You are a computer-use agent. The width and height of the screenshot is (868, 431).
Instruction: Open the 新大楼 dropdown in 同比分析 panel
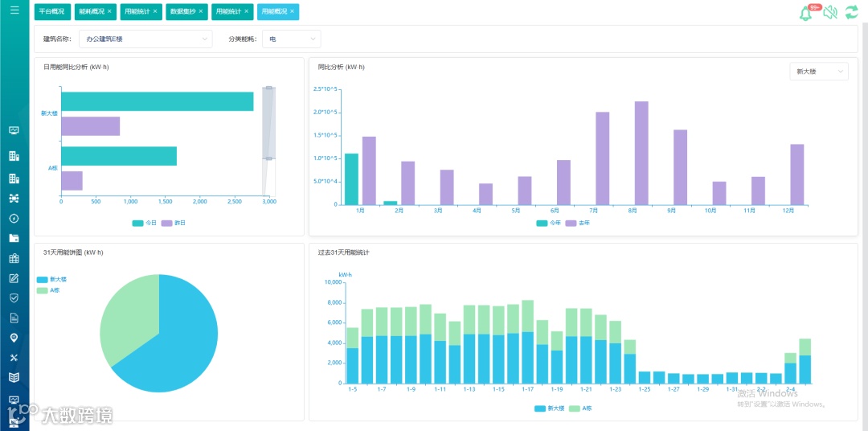coord(819,72)
